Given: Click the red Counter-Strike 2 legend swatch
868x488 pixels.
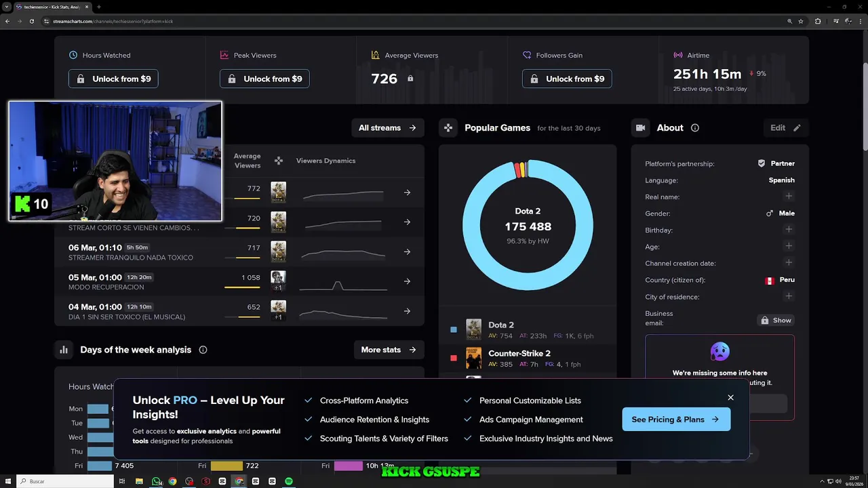Looking at the screenshot, I should (454, 358).
